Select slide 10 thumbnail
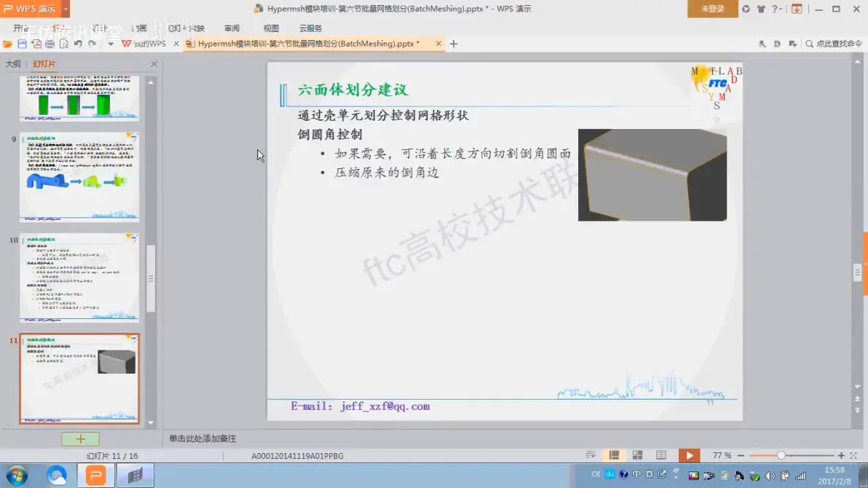Screen dimensions: 868x488 click(x=79, y=278)
